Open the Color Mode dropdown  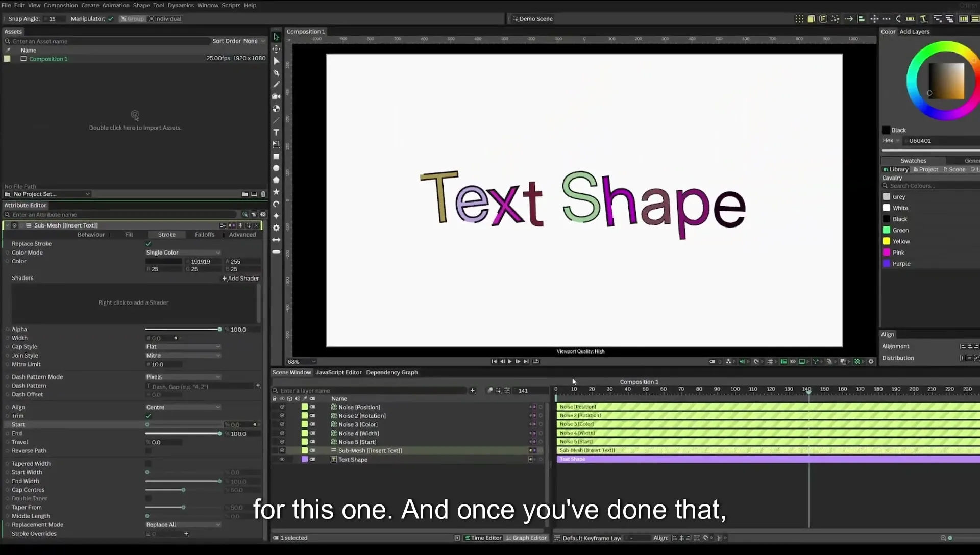click(183, 253)
